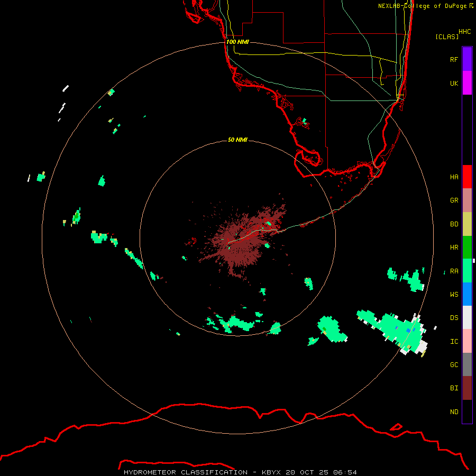Image resolution: width=476 pixels, height=476 pixels.
Task: Click the 50 NMI range ring label
Action: click(237, 140)
